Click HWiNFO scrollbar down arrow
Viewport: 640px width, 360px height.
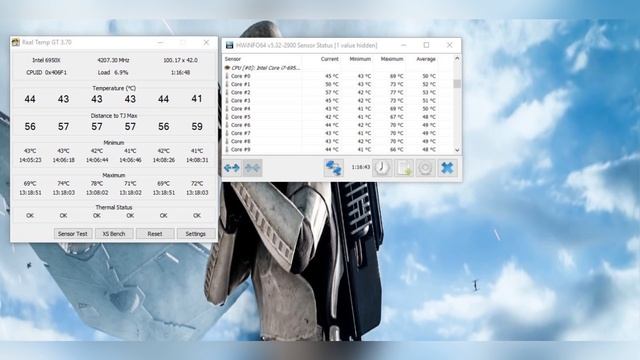457,150
